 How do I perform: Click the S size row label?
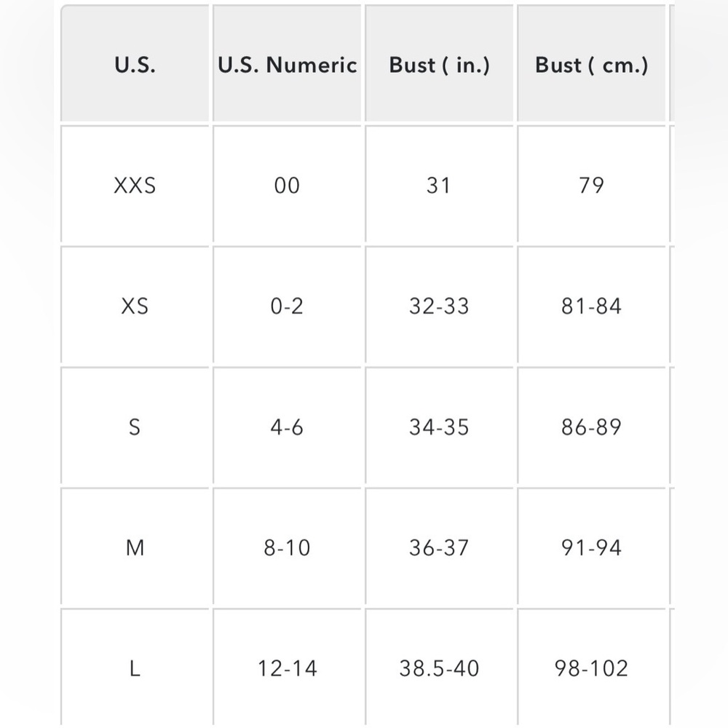135,426
